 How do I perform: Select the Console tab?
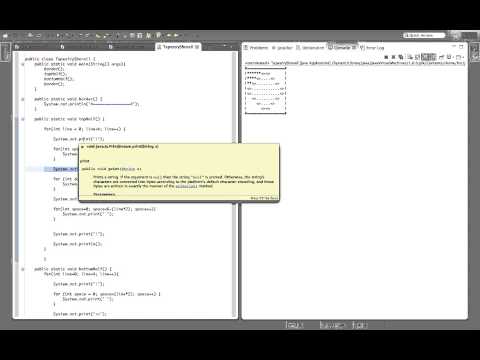point(341,48)
